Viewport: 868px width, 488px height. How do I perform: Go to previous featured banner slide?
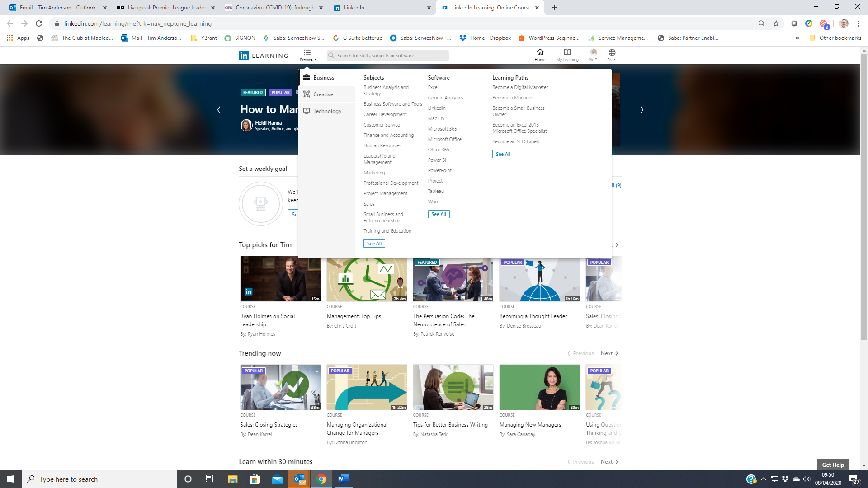[x=219, y=110]
